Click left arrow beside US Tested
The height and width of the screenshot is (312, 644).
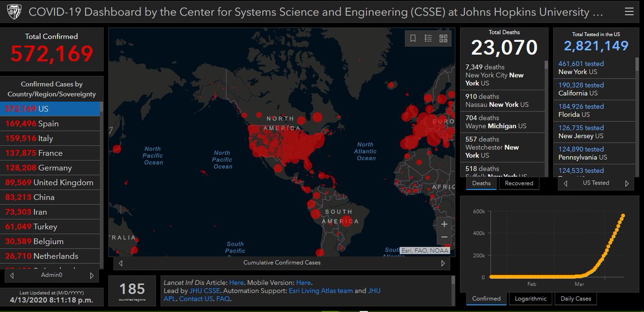click(565, 183)
